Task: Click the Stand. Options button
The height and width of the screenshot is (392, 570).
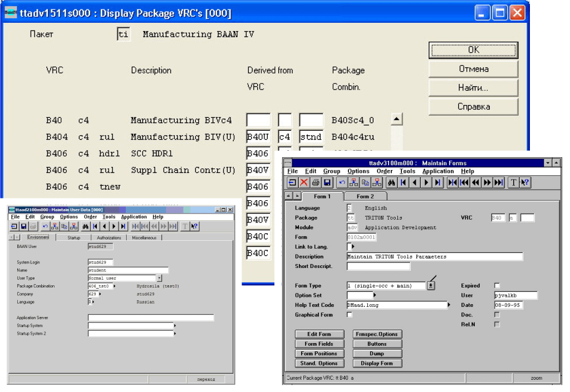Action: click(319, 363)
